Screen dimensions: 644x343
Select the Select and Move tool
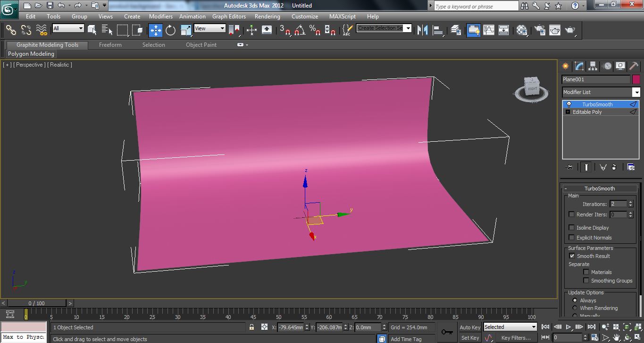pos(156,30)
